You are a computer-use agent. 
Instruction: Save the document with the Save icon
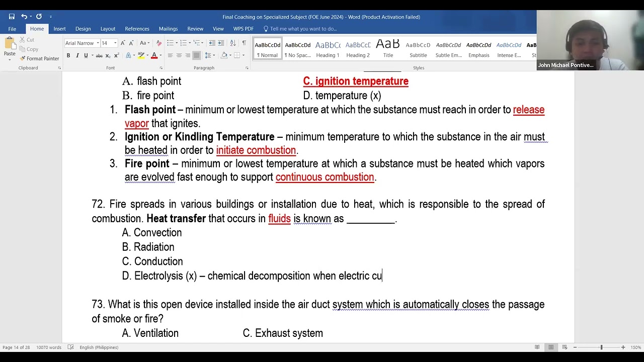[x=12, y=17]
